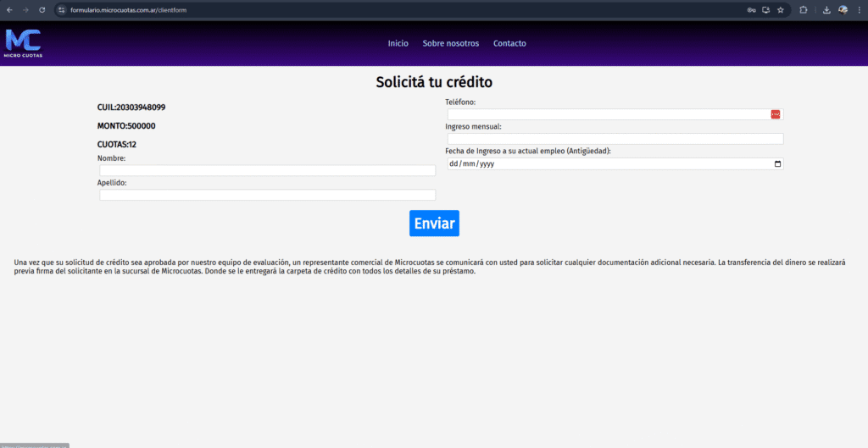The height and width of the screenshot is (448, 868).
Task: Click the Teléfono input field
Action: point(615,114)
